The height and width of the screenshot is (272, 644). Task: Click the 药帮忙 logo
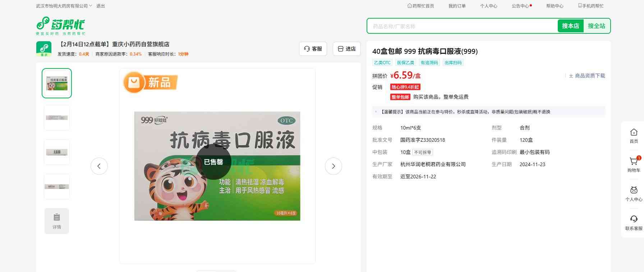pos(60,25)
